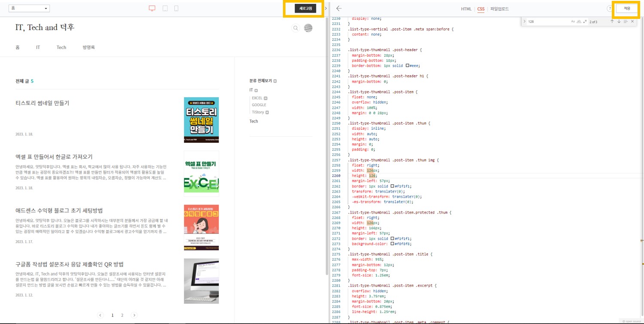The width and height of the screenshot is (644, 324).
Task: Click #eee color swatch on line 2239
Action: point(407,66)
